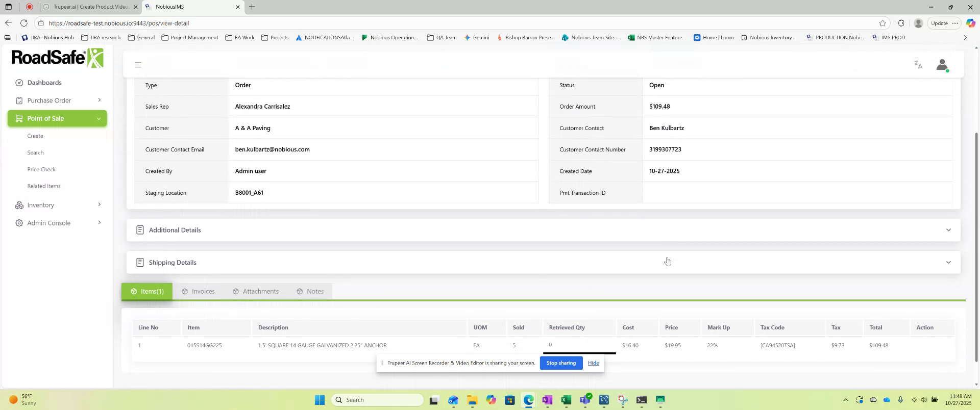Screen dimensions: 980x410
Task: Click the Stop sharing button
Action: tap(561, 363)
